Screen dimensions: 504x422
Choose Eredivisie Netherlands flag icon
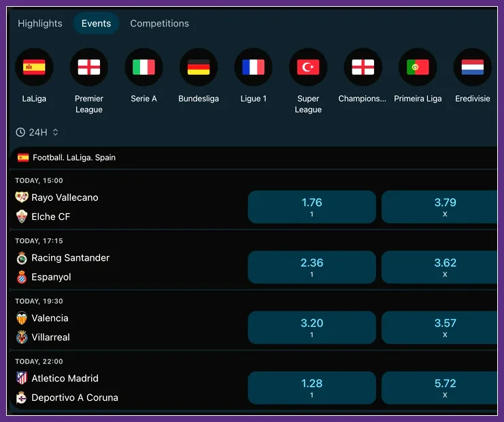click(473, 67)
